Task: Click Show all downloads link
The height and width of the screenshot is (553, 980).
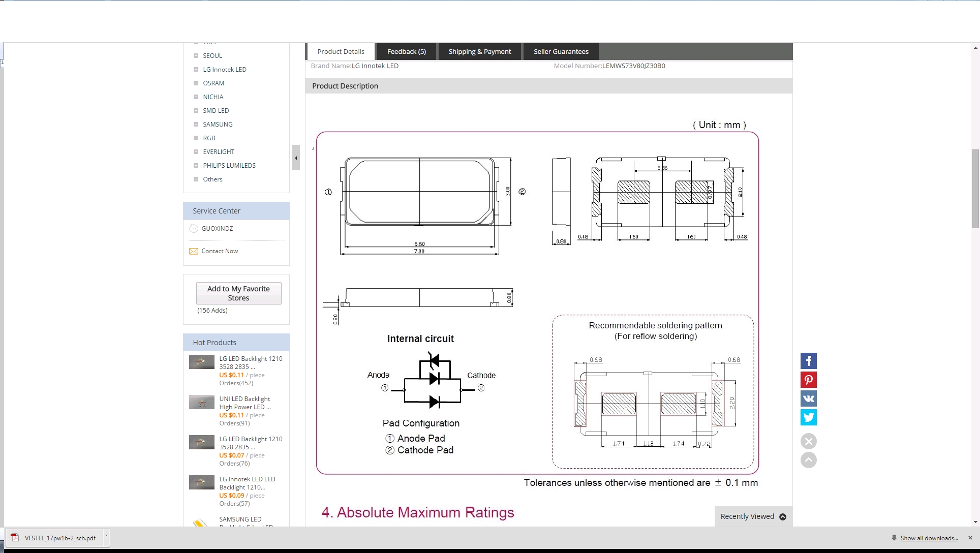Action: (x=929, y=538)
